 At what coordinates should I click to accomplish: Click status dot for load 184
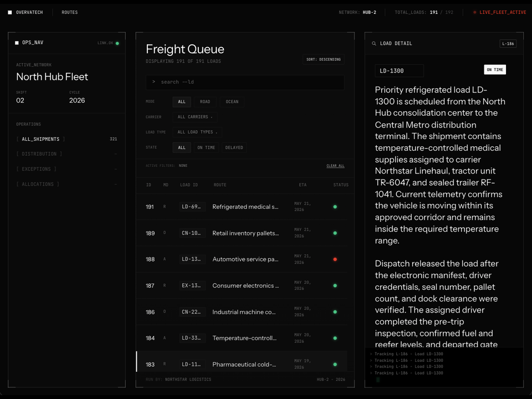(335, 338)
